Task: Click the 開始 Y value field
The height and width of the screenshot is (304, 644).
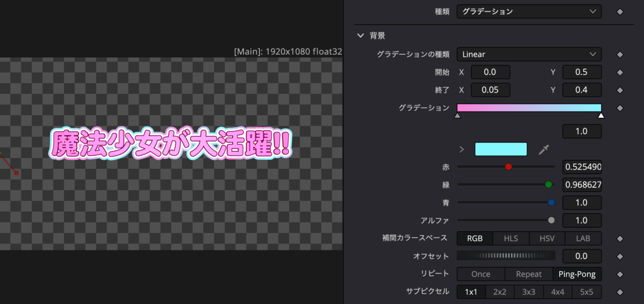Action: tap(582, 72)
